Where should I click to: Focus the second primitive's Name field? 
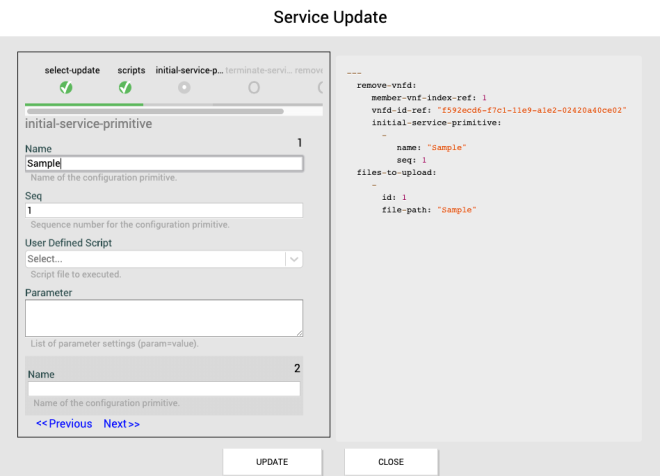click(x=164, y=389)
